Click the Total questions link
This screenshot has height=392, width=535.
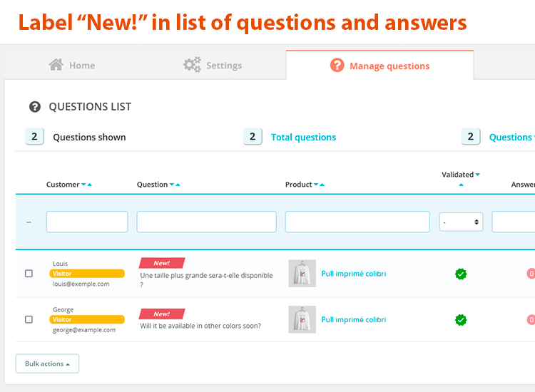coord(303,138)
